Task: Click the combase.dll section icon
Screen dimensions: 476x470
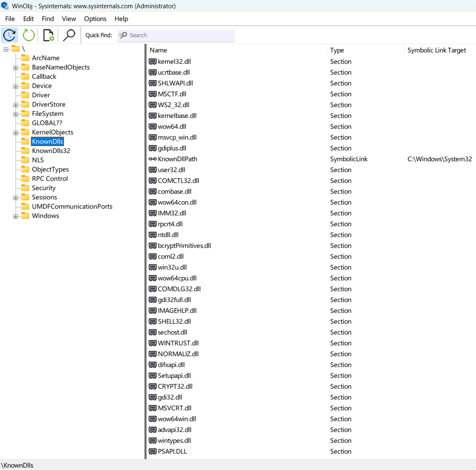Action: 153,191
